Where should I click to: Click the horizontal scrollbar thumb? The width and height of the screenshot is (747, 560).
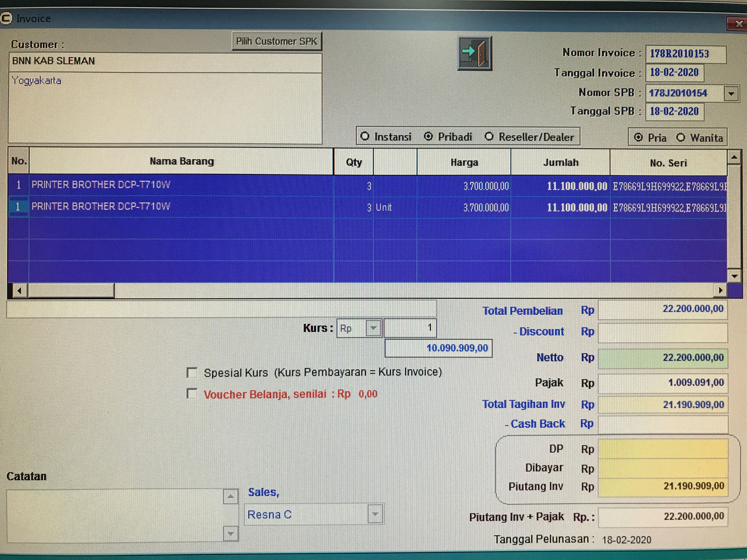[x=71, y=291]
